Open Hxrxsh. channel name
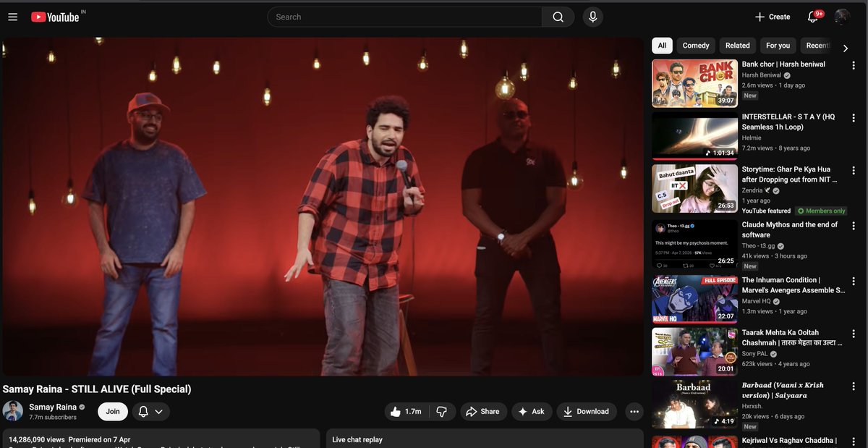This screenshot has height=448, width=868. coord(752,407)
